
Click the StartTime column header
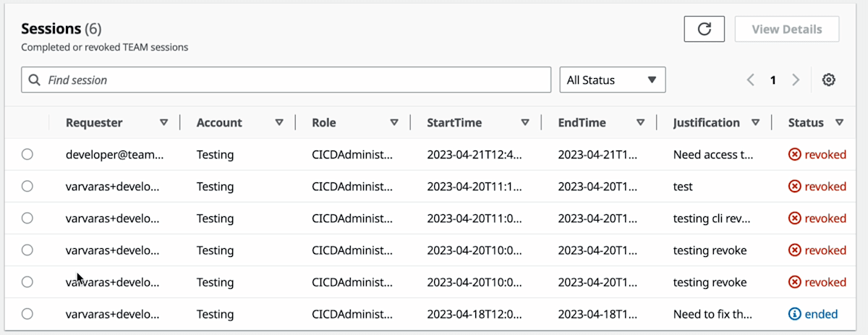[454, 122]
